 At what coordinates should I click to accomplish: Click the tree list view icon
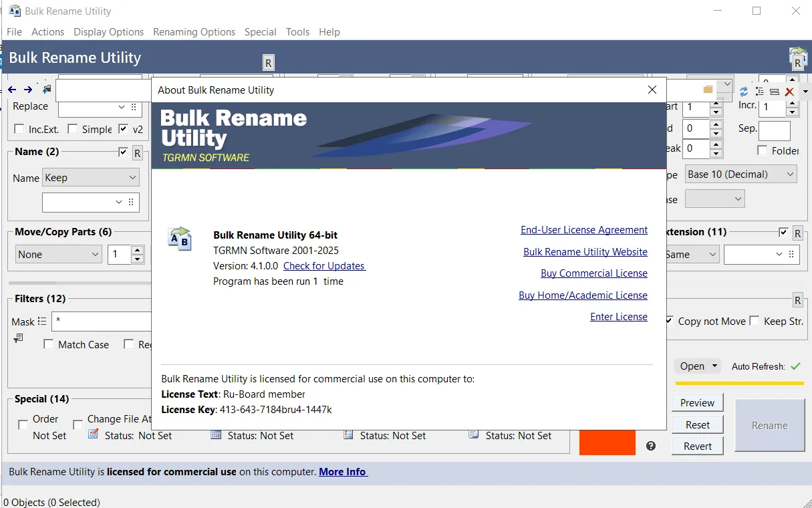[x=759, y=91]
